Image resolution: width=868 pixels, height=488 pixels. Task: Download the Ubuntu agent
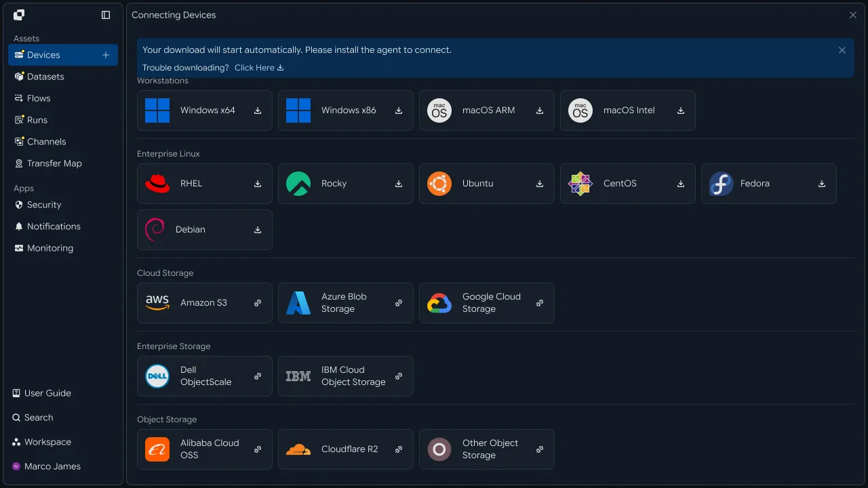tap(540, 184)
